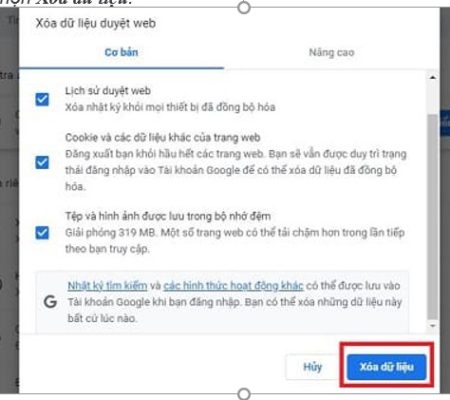Screen dimensions: 450x400
Task: Click the Xóa dữ liệu duyệt web title
Action: 96,23
